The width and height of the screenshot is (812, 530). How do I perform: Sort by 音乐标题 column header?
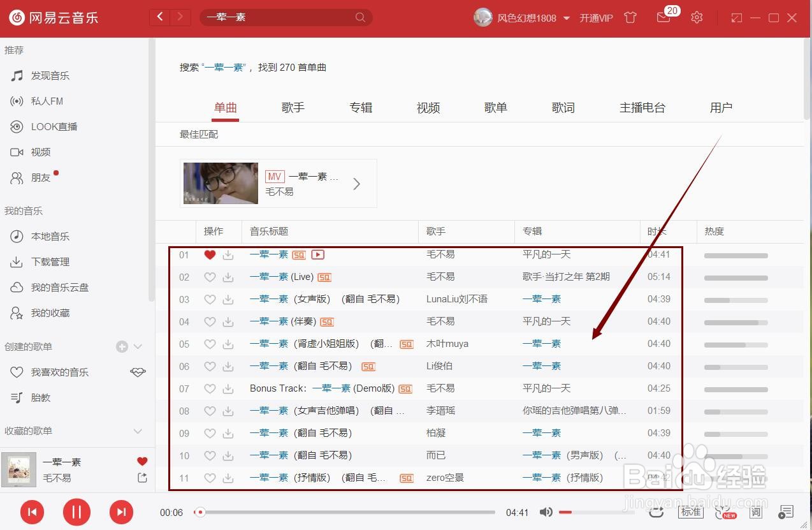pyautogui.click(x=269, y=232)
